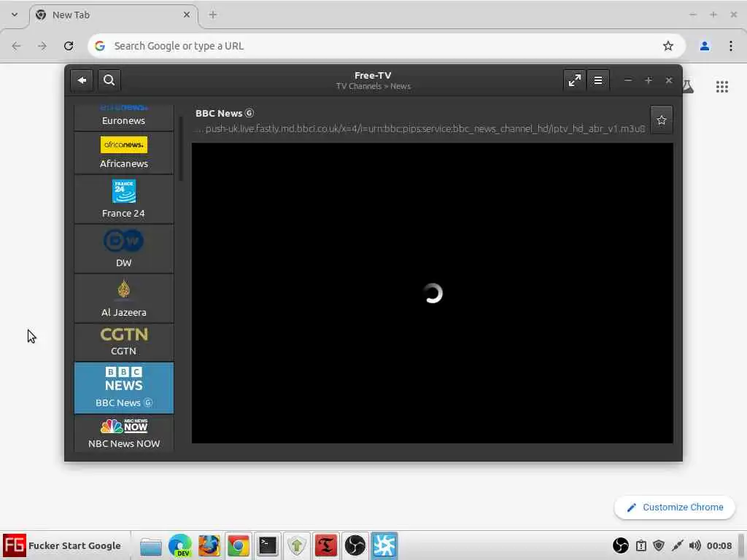
Task: Click Customize Chrome button
Action: tap(675, 507)
